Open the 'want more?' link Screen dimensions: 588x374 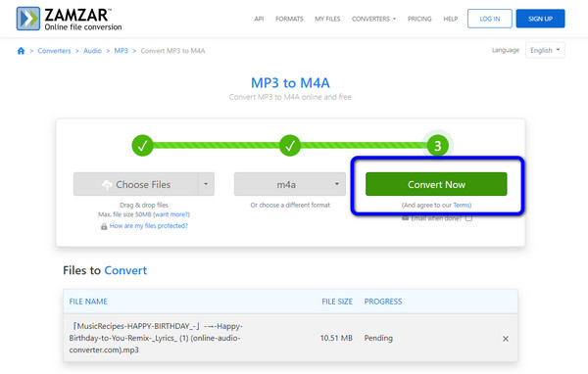click(x=171, y=214)
